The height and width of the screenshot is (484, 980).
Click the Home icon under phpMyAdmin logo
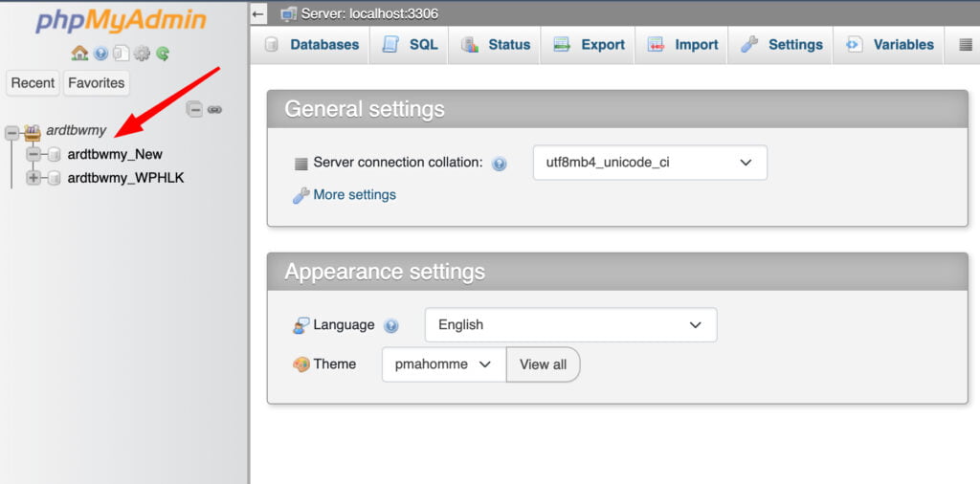79,54
